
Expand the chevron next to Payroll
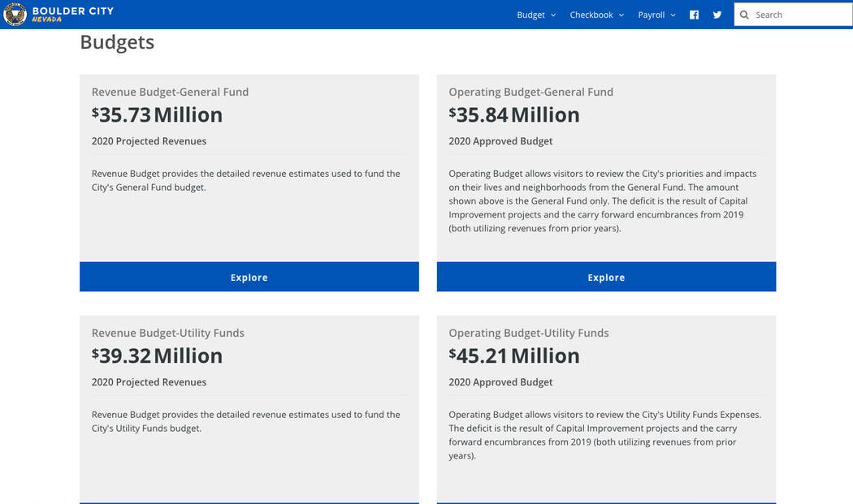(x=673, y=15)
